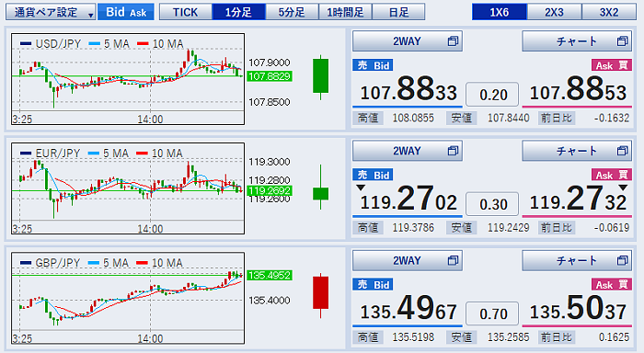Toggle the Bid Ask price mode
The width and height of the screenshot is (644, 353).
(x=126, y=12)
